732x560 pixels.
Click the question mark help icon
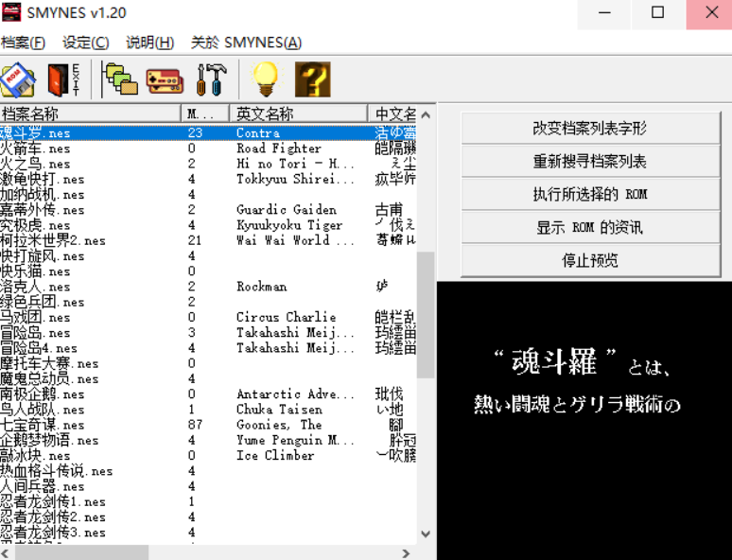(x=313, y=79)
